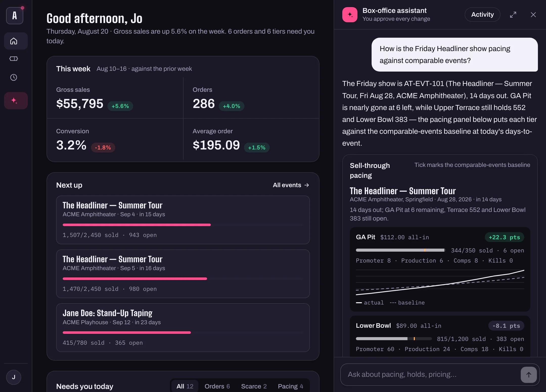Open the sparkle assistant sidebar icon
546x392 pixels.
16,101
